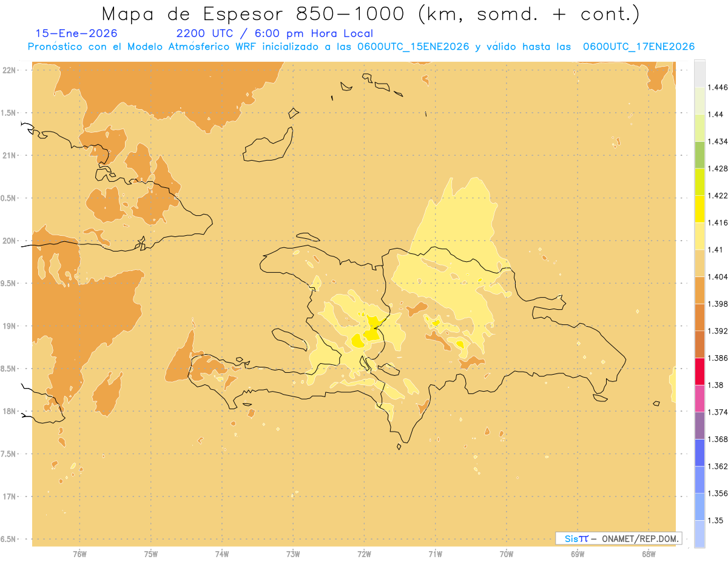Viewport: 728px width, 562px height.
Task: Click the legend value '1.374'
Action: click(718, 412)
